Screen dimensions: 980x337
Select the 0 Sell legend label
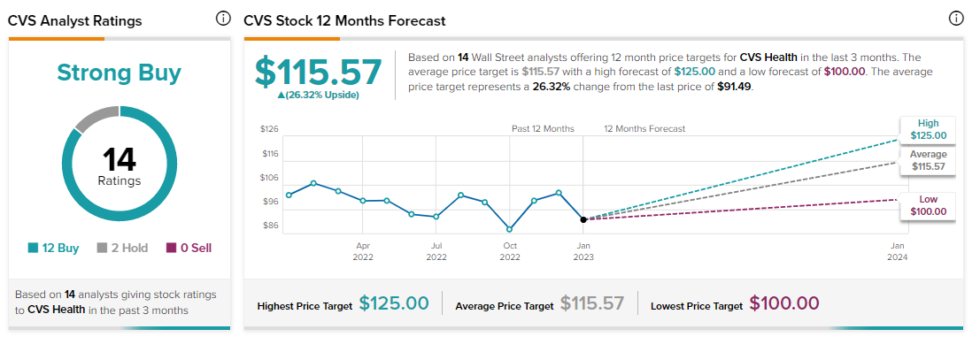[x=197, y=249]
